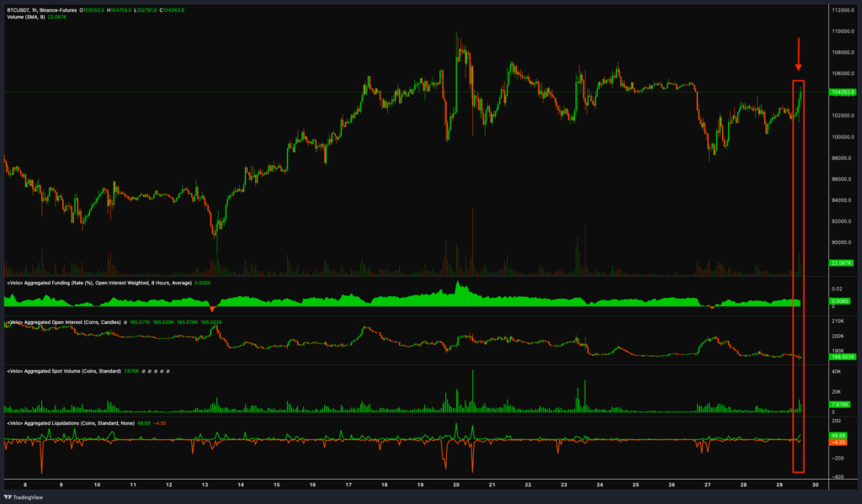Click date label 13 on the time axis
This screenshot has height=504, width=862.
pos(205,485)
